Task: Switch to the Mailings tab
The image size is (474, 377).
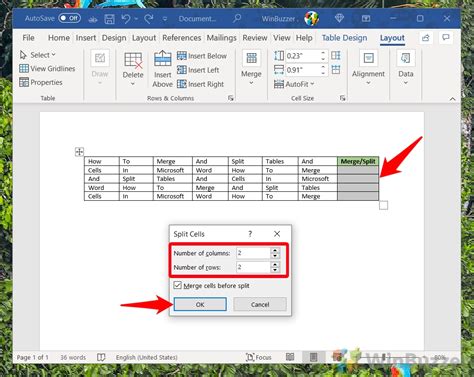Action: [x=221, y=38]
